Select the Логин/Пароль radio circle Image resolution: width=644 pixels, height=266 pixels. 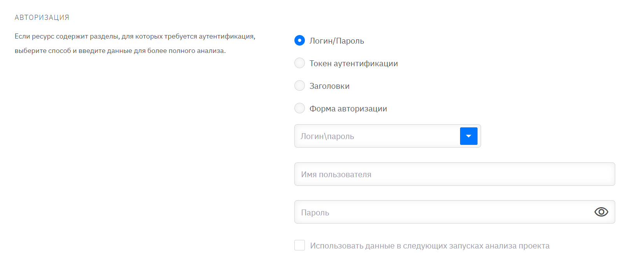coord(299,41)
